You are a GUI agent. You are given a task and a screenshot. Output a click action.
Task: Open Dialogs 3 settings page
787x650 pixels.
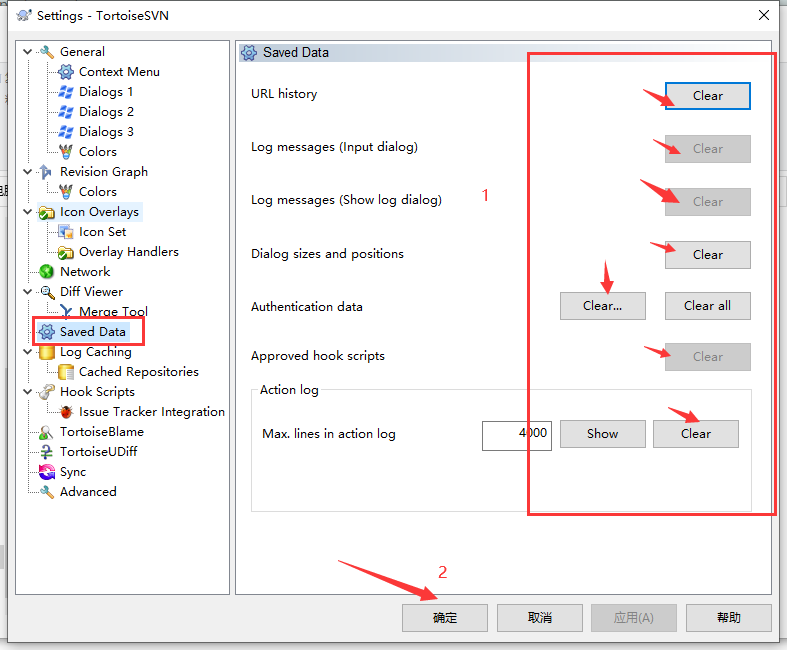click(x=106, y=132)
